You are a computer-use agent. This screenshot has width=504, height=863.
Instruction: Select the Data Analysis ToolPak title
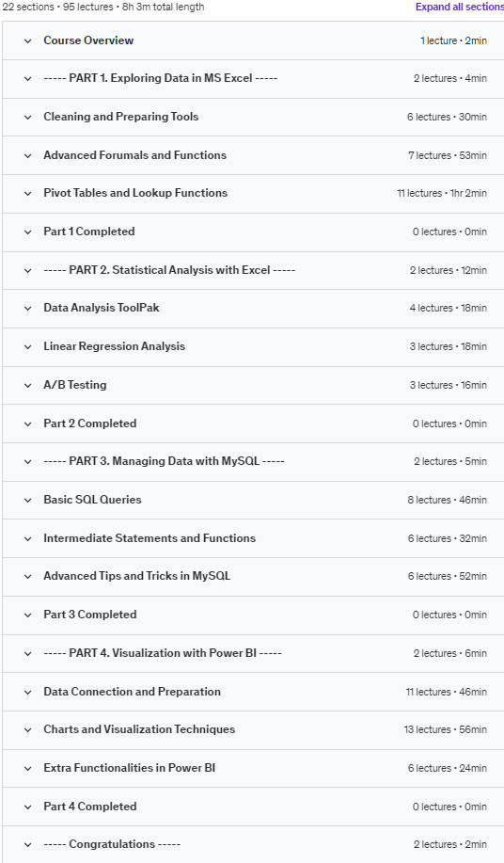[102, 308]
